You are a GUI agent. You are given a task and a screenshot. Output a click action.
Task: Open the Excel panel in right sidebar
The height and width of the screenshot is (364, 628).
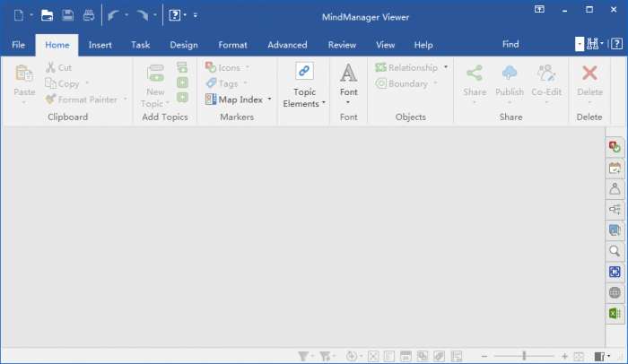tap(615, 313)
